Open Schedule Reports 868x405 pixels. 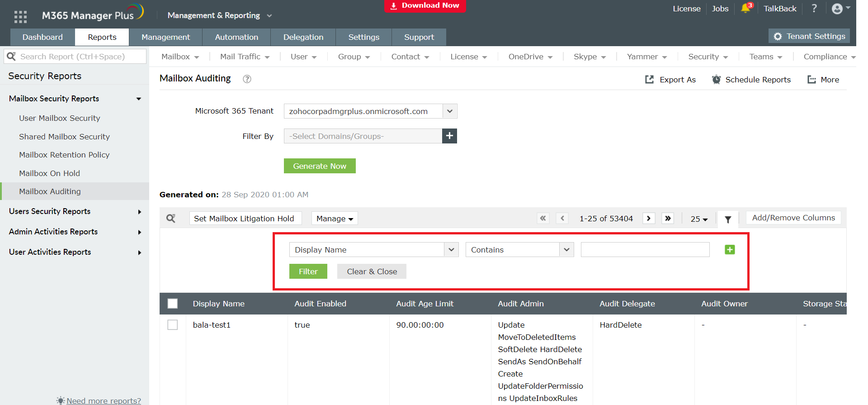pyautogui.click(x=751, y=80)
